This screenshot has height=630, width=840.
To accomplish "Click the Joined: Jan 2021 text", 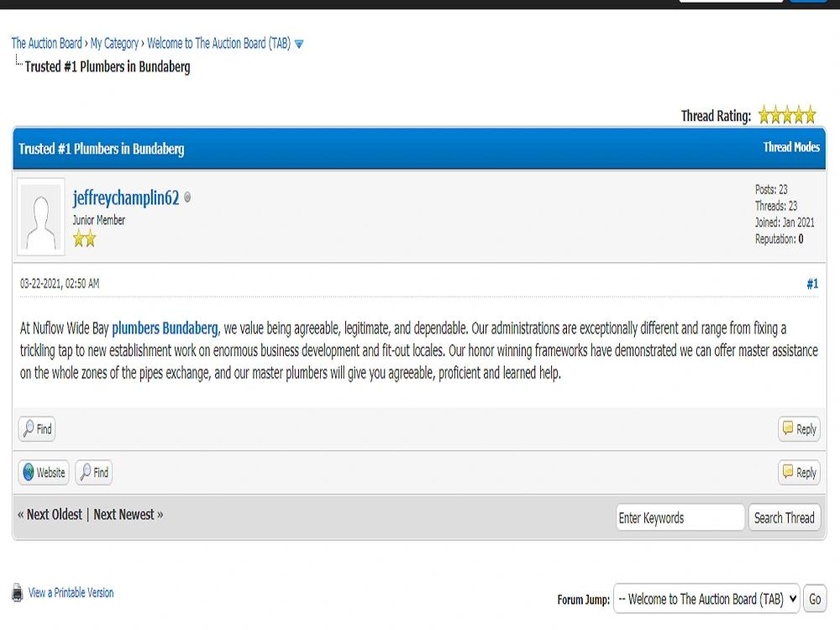I will pyautogui.click(x=785, y=223).
